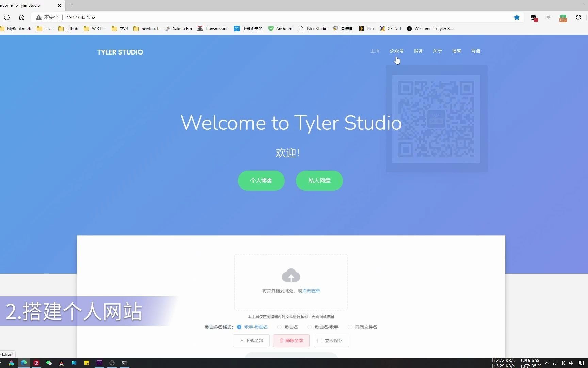Select the 歌曲名 naming format
Image resolution: width=588 pixels, height=368 pixels.
pos(288,327)
